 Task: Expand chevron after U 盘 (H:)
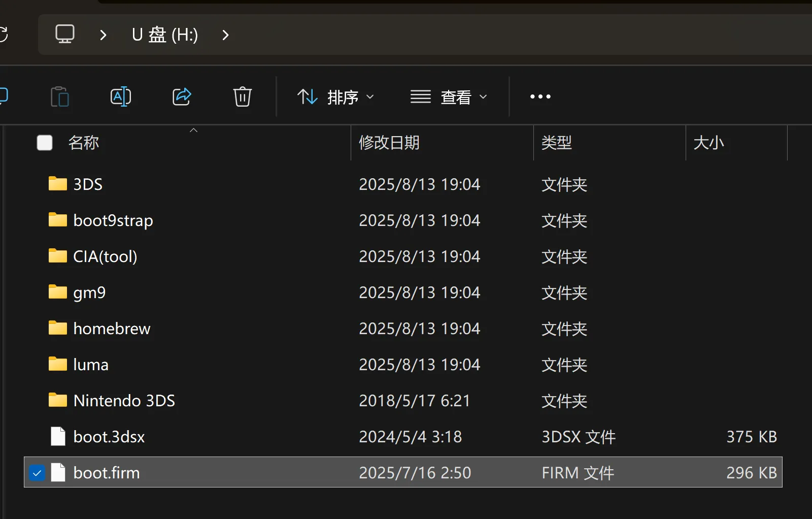click(x=226, y=35)
